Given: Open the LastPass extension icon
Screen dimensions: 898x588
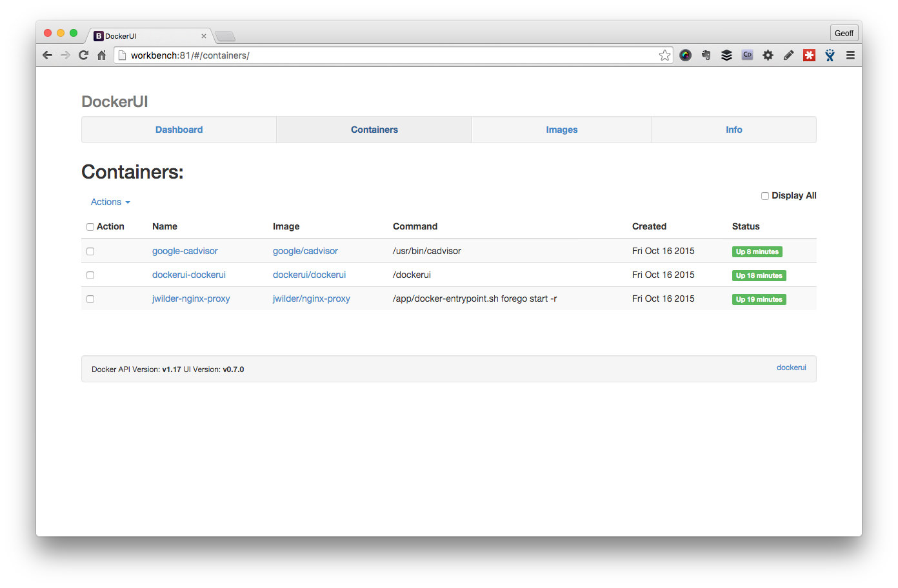Looking at the screenshot, I should [809, 55].
